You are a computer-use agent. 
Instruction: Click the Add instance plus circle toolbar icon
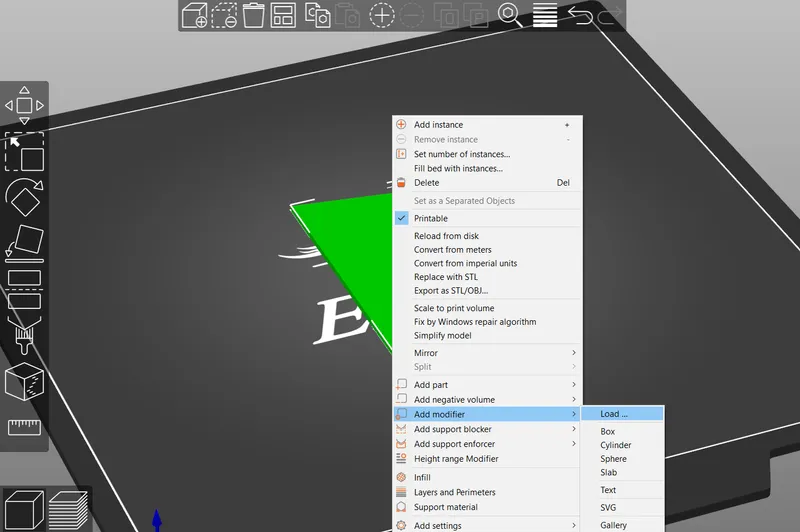(x=382, y=15)
